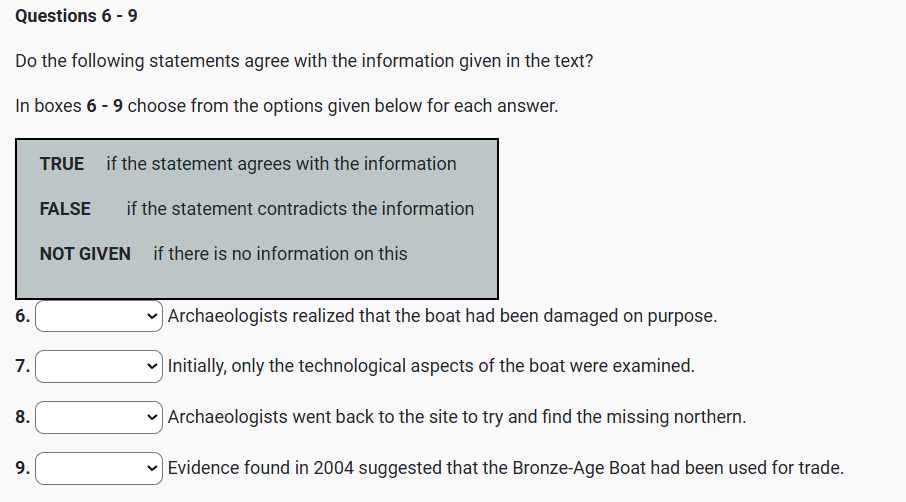
Task: Click "if the statement contradicts the information" text
Action: (x=300, y=209)
